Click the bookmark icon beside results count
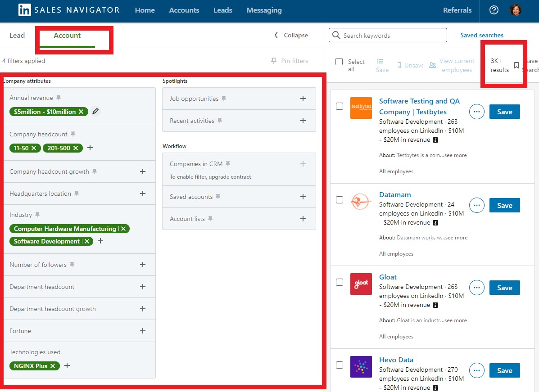Image resolution: width=539 pixels, height=392 pixels. coord(516,65)
